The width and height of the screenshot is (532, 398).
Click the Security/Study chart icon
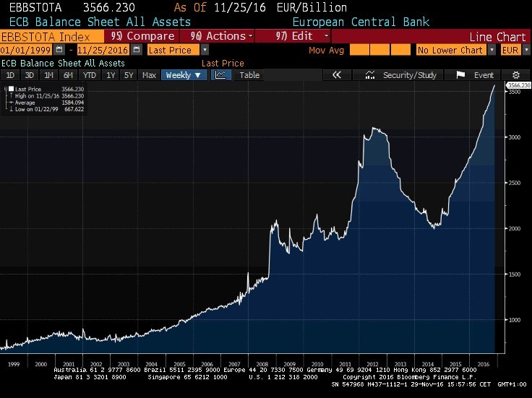tap(370, 75)
